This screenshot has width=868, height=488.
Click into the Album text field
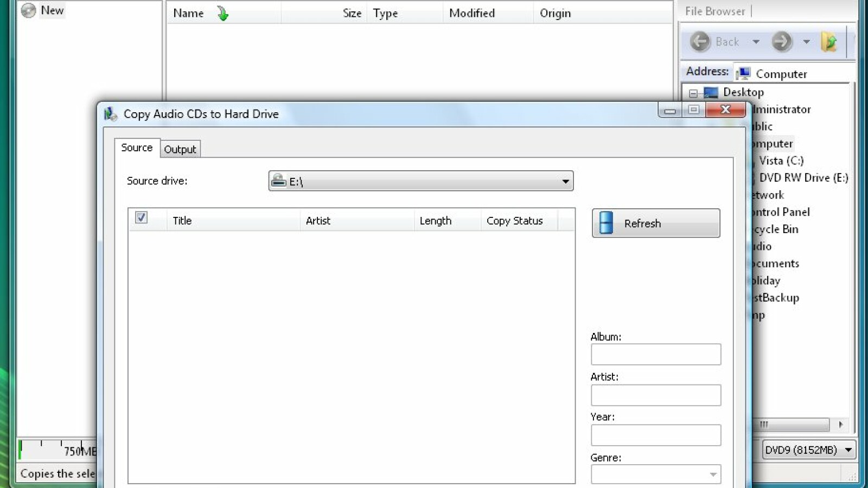655,355
